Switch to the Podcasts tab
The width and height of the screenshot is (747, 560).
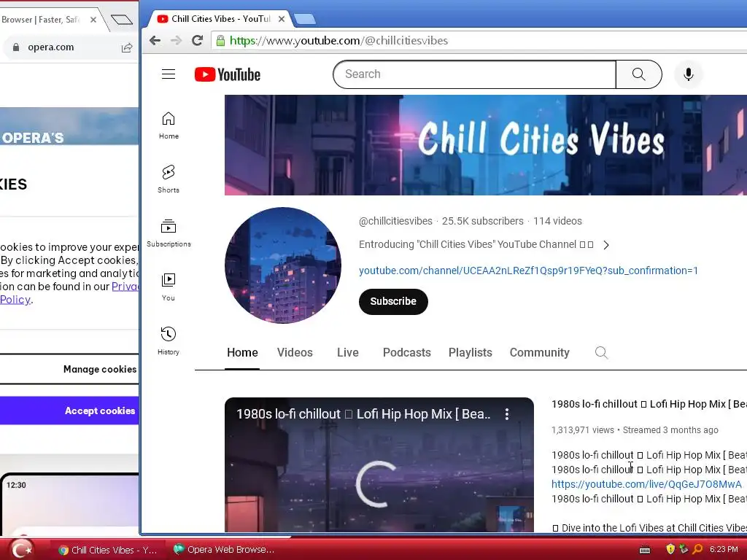407,352
